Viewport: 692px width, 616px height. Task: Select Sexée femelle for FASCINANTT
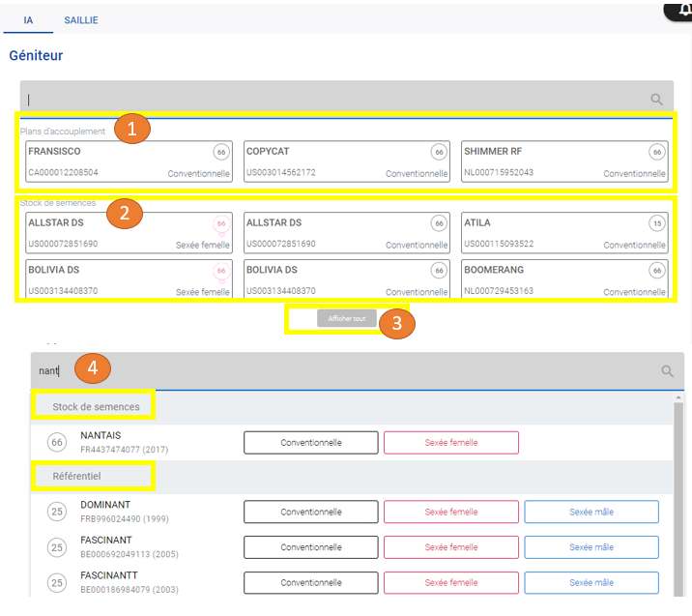pos(451,582)
